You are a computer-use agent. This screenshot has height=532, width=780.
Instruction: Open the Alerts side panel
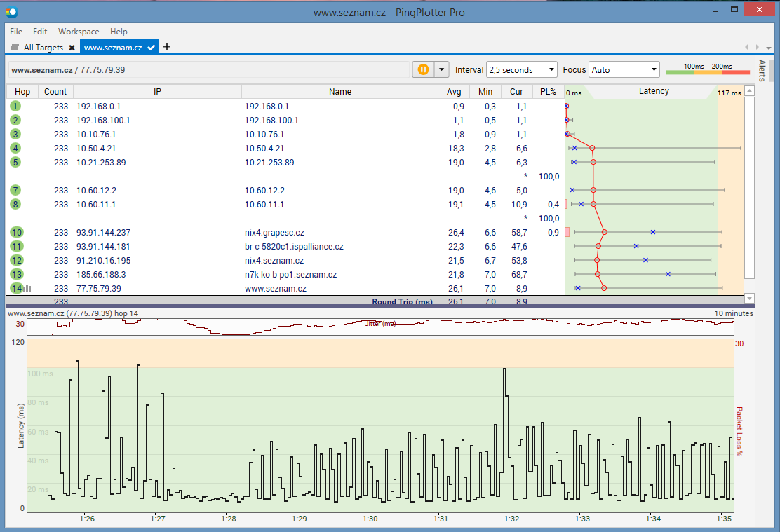pyautogui.click(x=763, y=70)
